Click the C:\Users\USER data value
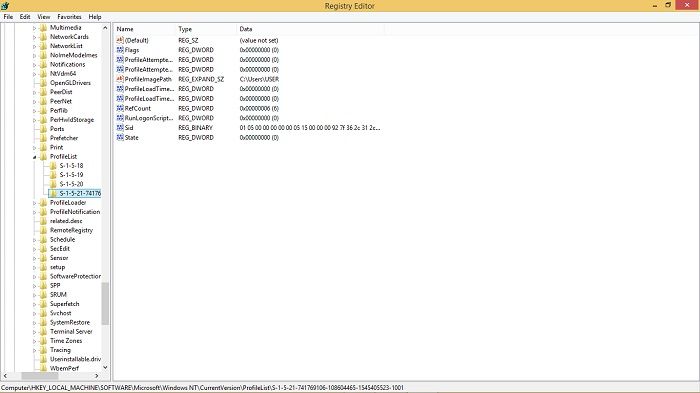Screen dimensions: 700x393 coord(259,79)
